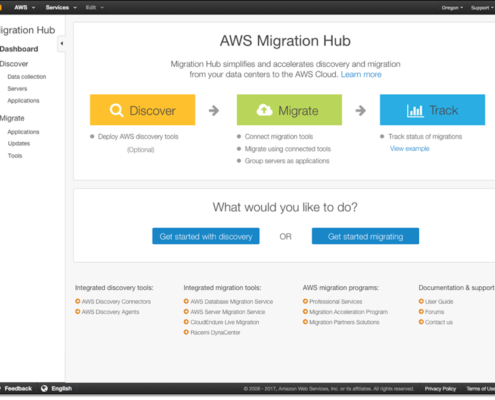Select Migrate section in the sidebar
Viewport: 495px width, 400px height.
point(12,118)
